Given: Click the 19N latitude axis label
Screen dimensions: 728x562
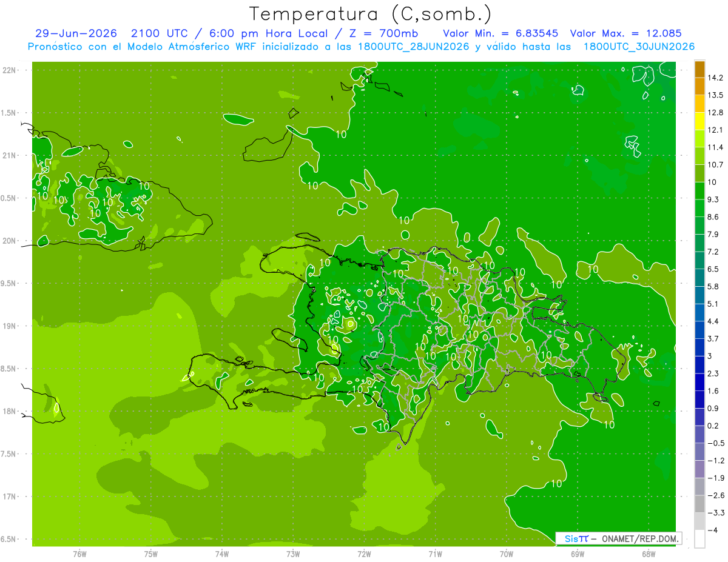Looking at the screenshot, I should (9, 326).
